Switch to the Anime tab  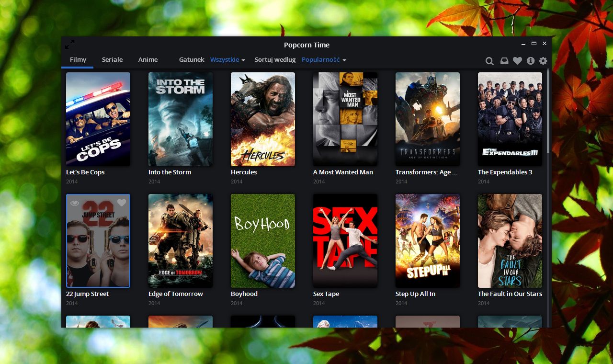click(148, 60)
